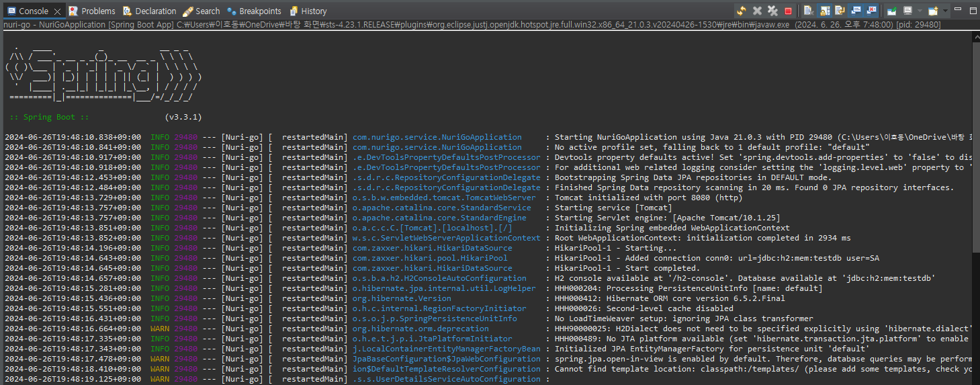Click Display Selected Console monitor icon
The width and height of the screenshot is (980, 385).
(x=907, y=11)
